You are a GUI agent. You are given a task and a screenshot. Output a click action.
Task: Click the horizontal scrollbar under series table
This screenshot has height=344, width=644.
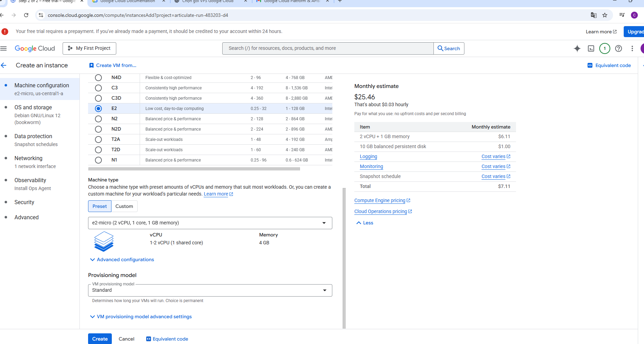tap(194, 169)
